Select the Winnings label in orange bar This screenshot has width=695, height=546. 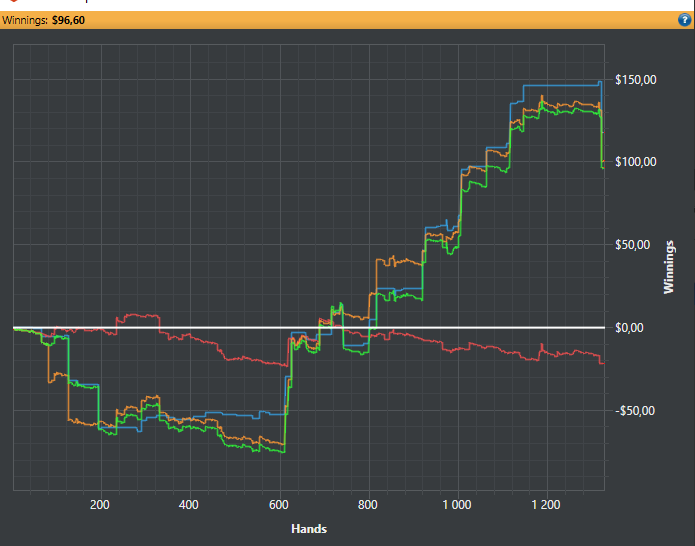click(25, 20)
